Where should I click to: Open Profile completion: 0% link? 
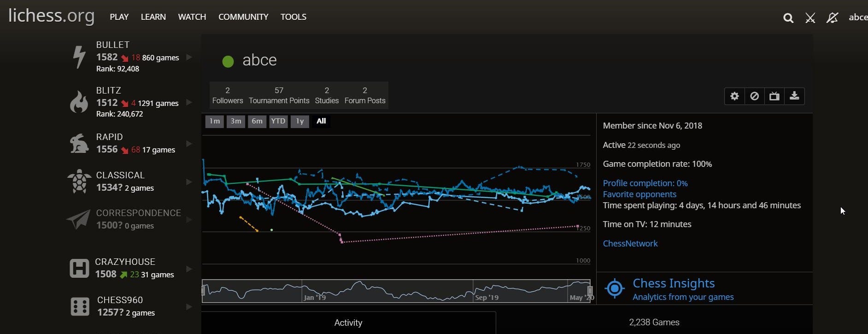(x=645, y=183)
